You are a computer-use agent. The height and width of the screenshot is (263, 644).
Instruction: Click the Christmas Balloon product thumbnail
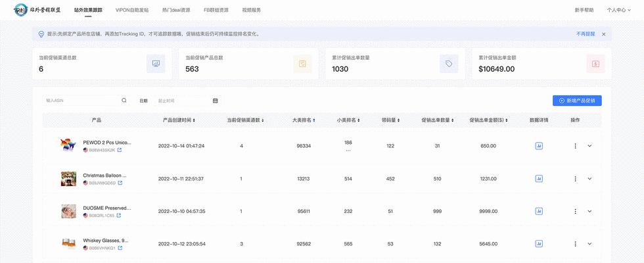tap(68, 179)
